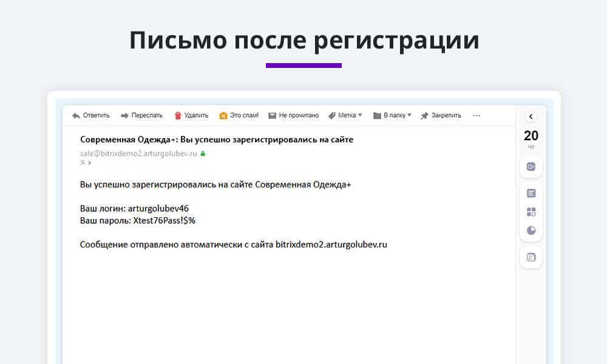Click the messenger icon at the sidebar bottom
Screen dimensions: 607x364
[x=531, y=257]
